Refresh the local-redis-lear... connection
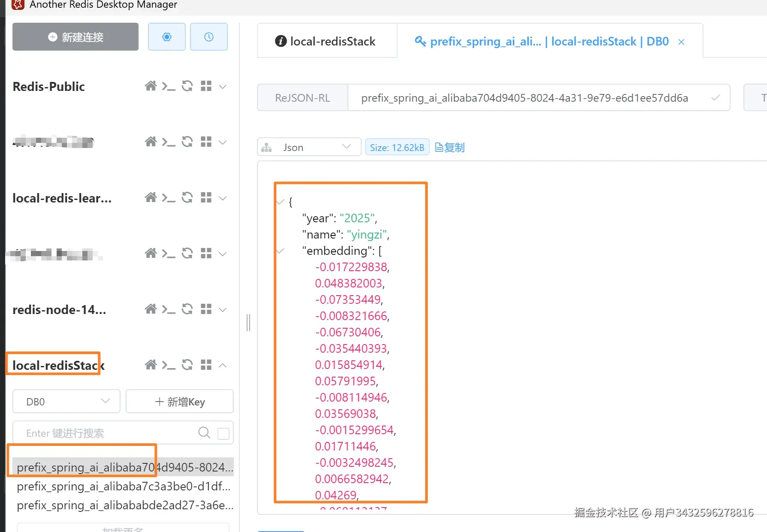This screenshot has height=532, width=767. click(187, 198)
